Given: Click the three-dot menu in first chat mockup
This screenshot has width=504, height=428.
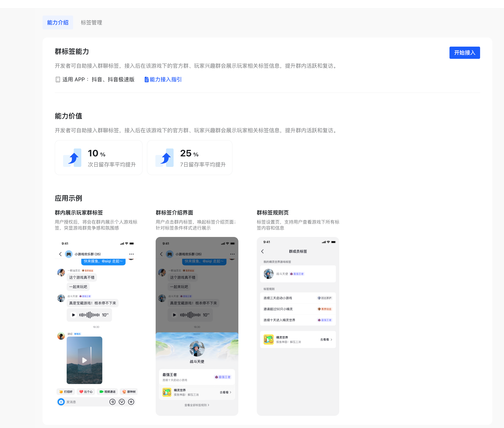Looking at the screenshot, I should 131,254.
